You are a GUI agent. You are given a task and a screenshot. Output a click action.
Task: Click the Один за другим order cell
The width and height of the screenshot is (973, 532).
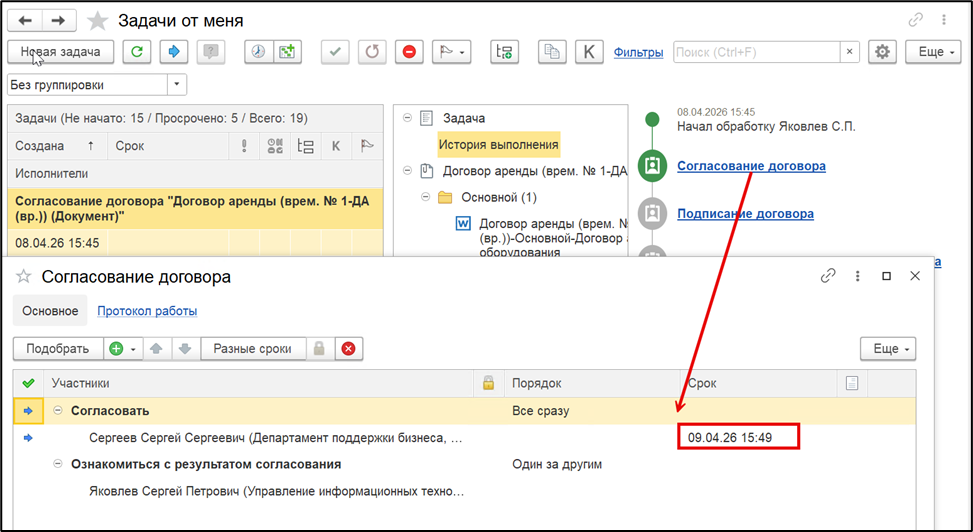point(557,464)
